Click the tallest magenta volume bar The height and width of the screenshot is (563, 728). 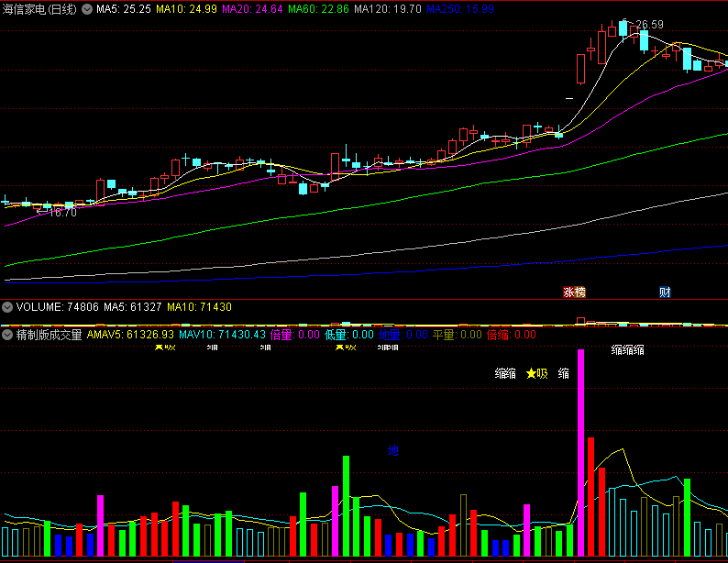[580, 453]
